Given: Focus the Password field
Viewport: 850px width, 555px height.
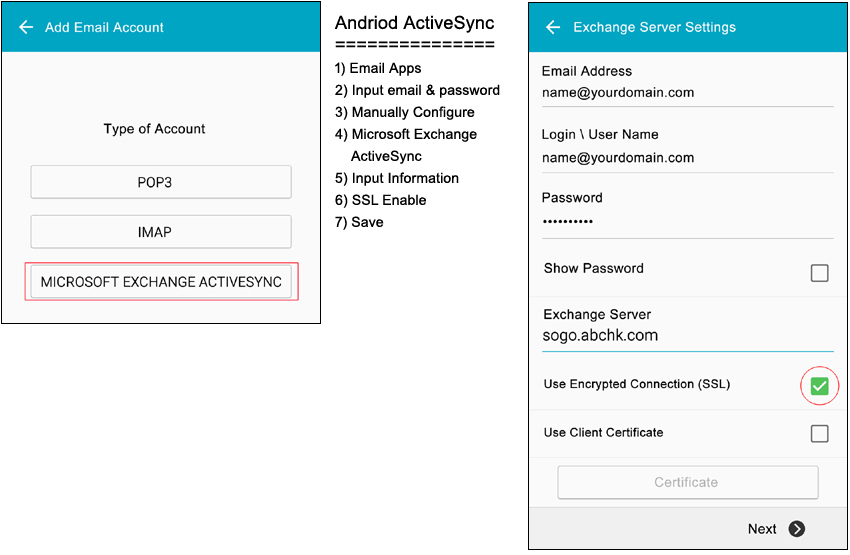Looking at the screenshot, I should (687, 222).
